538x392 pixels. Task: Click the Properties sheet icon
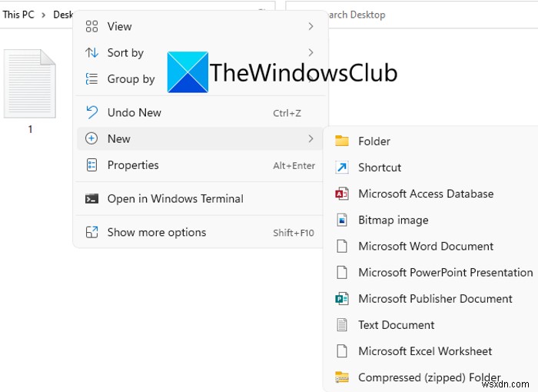point(91,164)
